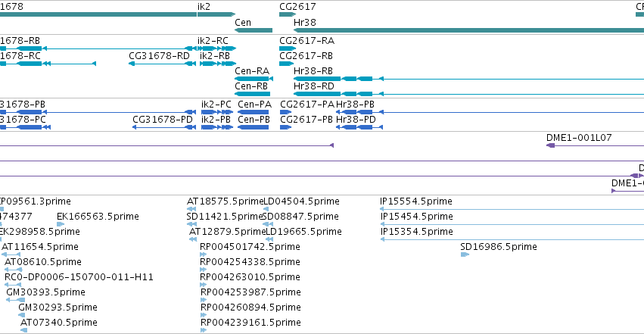Open the CG2617-PB protein label
The height and width of the screenshot is (334, 644).
306,120
